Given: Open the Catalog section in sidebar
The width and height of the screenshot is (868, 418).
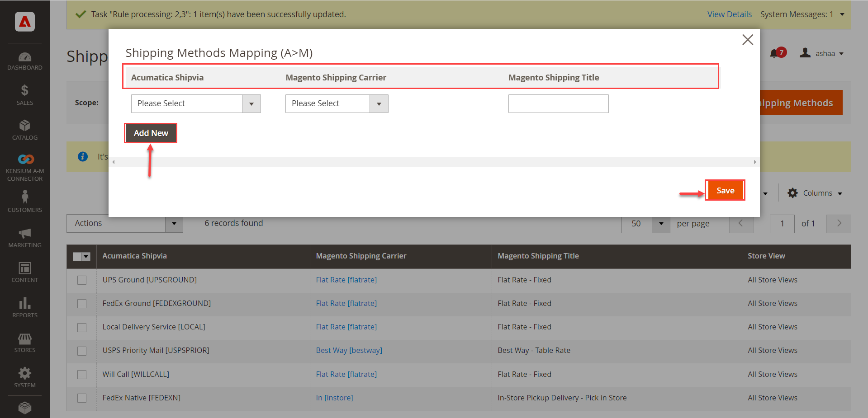Looking at the screenshot, I should [x=25, y=130].
